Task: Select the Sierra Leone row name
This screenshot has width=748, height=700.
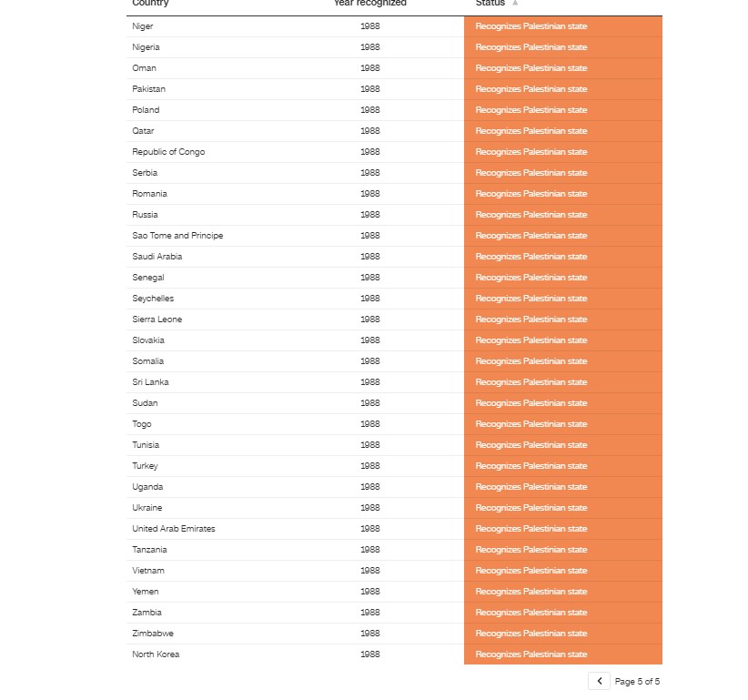Action: tap(157, 320)
